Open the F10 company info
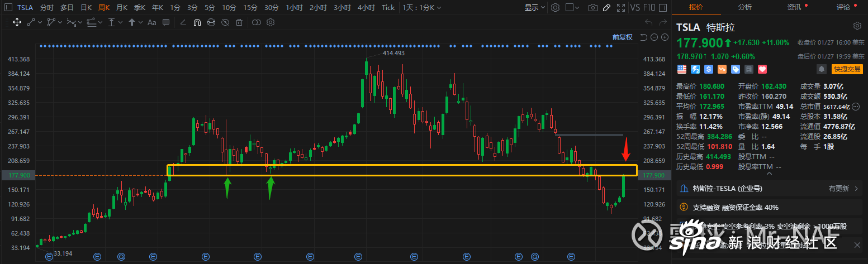 pyautogui.click(x=651, y=8)
